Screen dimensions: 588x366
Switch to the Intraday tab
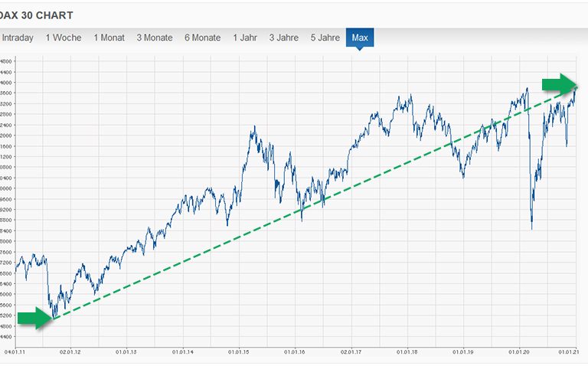(x=17, y=38)
